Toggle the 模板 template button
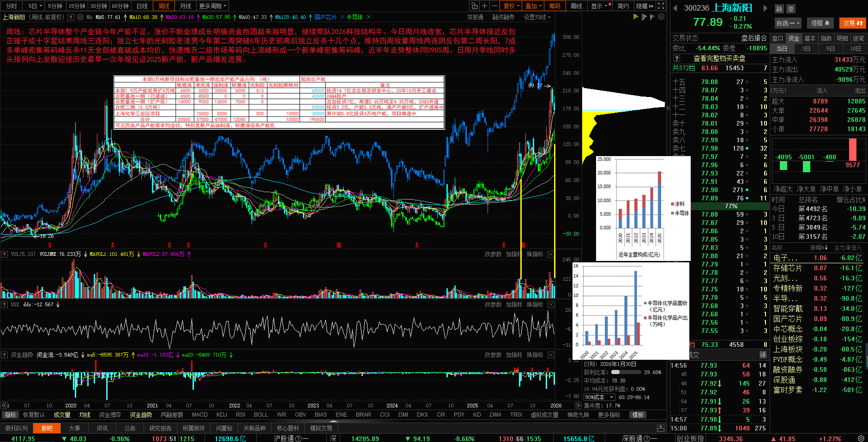This screenshot has width=868, height=442. 638,415
